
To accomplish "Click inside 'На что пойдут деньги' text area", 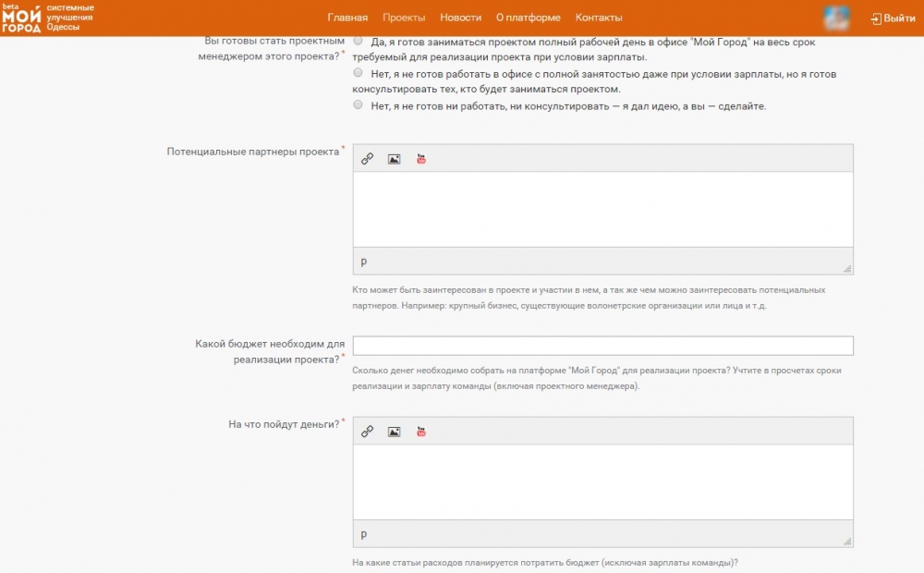I will (x=602, y=482).
